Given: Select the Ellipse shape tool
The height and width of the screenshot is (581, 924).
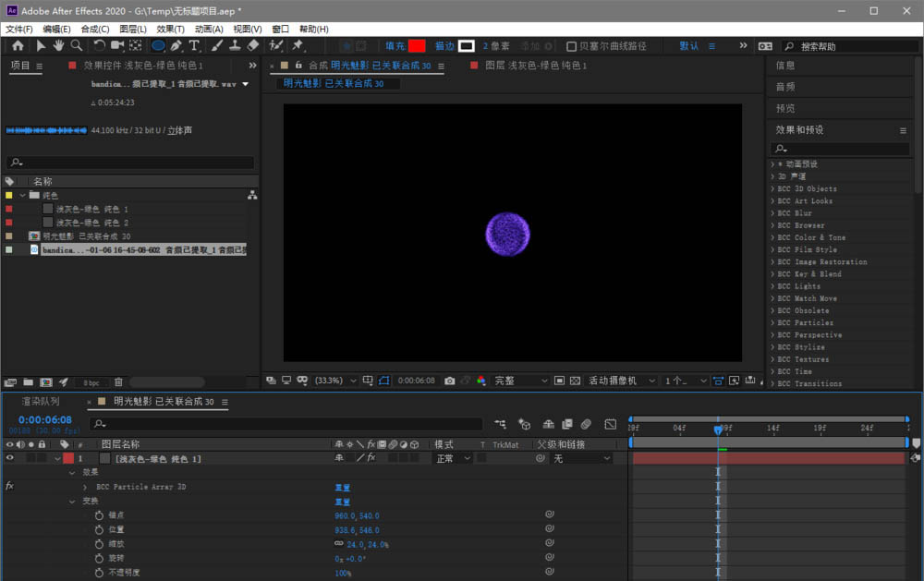Looking at the screenshot, I should point(158,45).
